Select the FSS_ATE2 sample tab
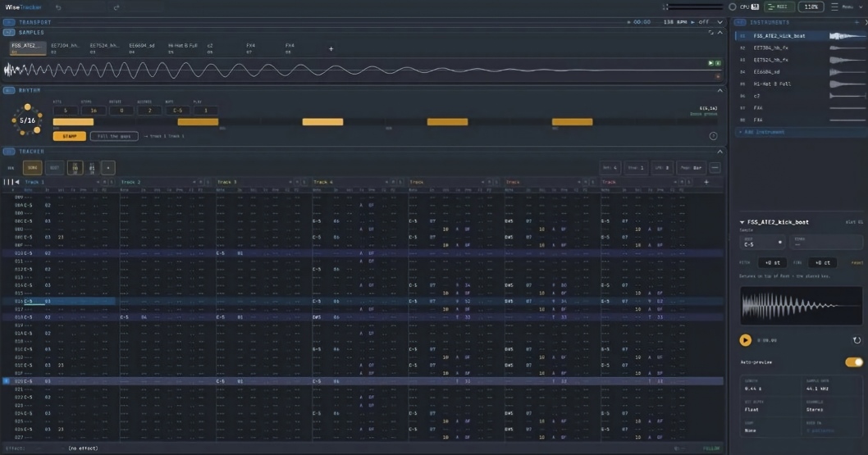 pos(27,48)
